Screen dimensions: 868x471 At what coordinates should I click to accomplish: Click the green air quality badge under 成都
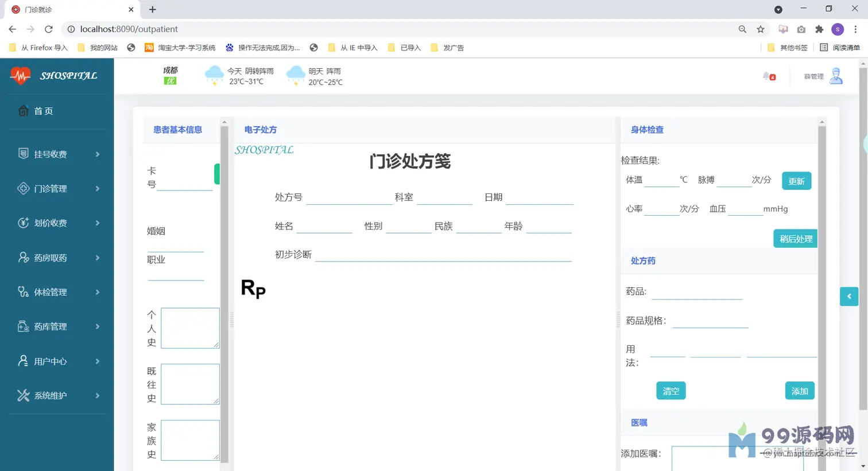170,81
